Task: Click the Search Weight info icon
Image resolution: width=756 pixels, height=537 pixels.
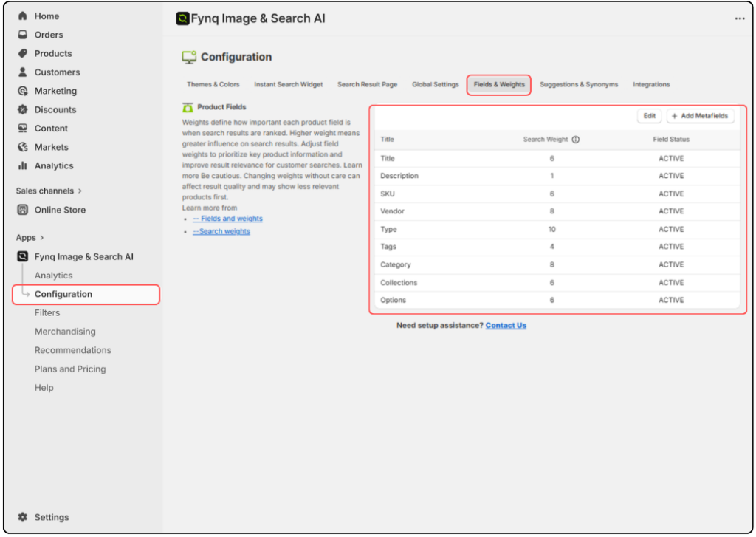Action: coord(576,140)
